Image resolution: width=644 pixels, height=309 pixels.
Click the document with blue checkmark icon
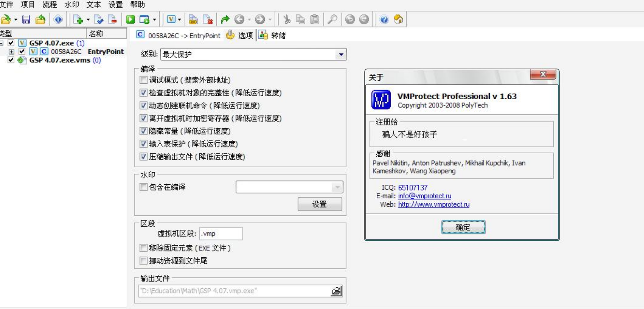coord(98,20)
